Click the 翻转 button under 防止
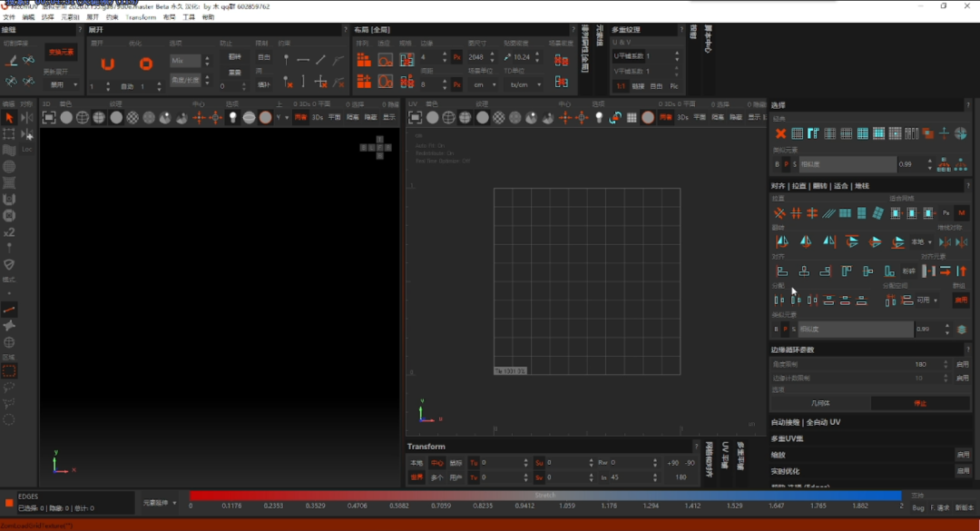 [235, 57]
